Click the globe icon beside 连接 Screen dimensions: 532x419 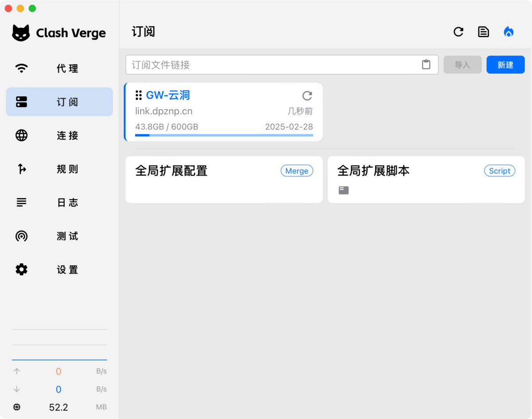[x=21, y=135]
